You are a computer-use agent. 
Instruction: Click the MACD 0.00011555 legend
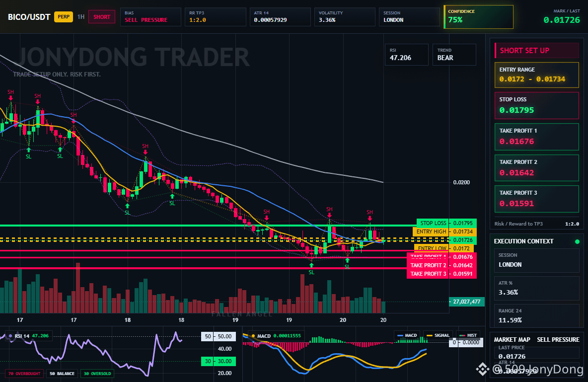coord(277,336)
